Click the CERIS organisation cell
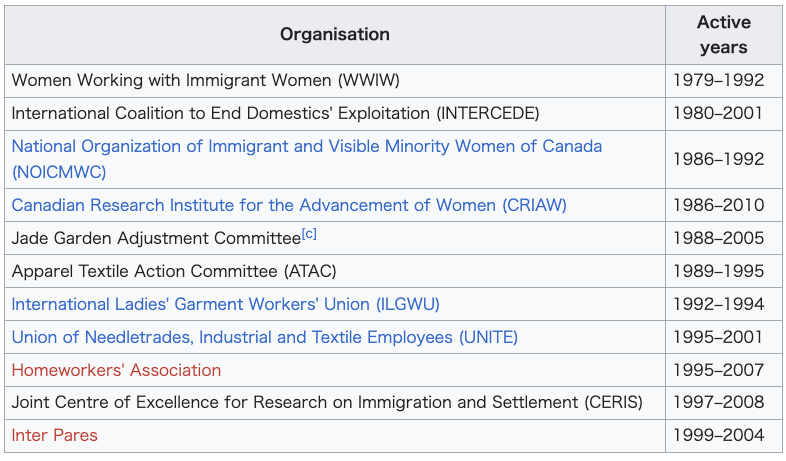The width and height of the screenshot is (786, 461). 335,403
